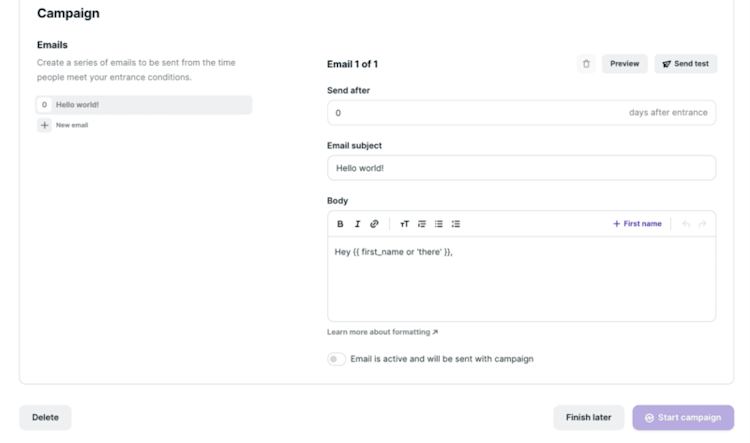Add a new email to the series

tap(63, 125)
